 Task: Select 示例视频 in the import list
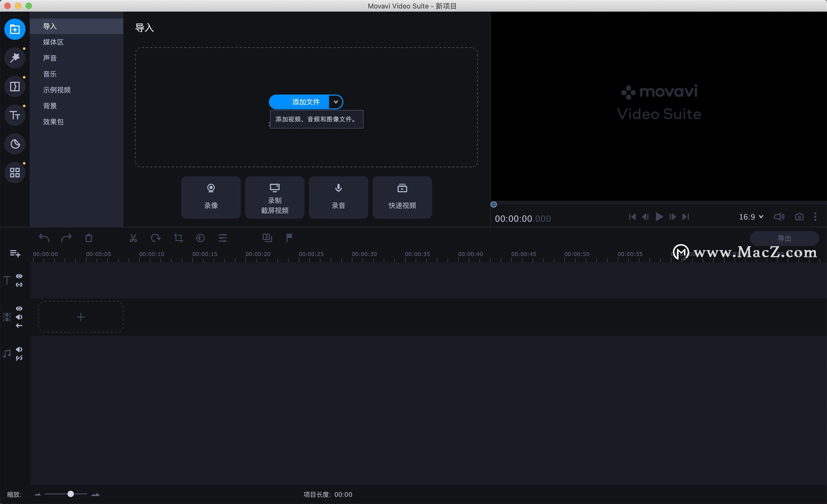pos(57,90)
